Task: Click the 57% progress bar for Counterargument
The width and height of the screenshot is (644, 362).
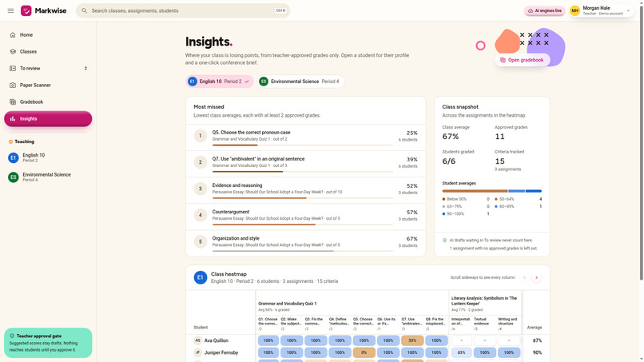Action: point(303,225)
